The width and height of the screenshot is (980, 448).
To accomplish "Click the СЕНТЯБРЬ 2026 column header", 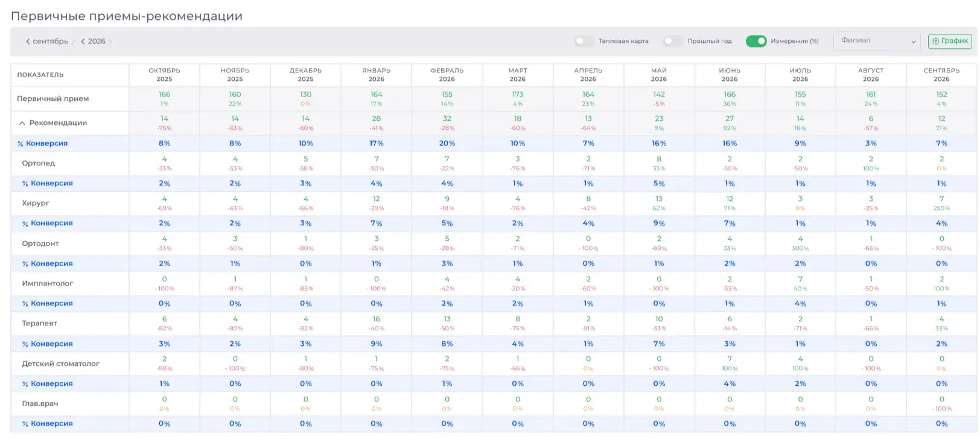I will pyautogui.click(x=941, y=75).
